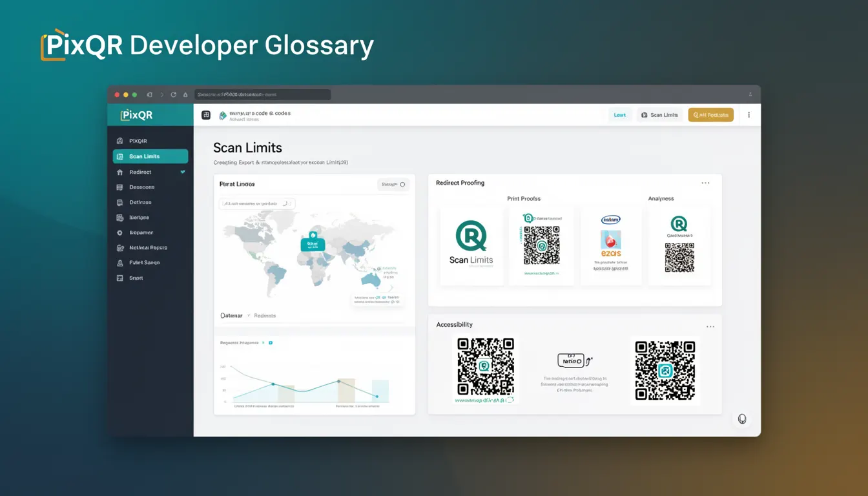Click the gold search button in the header
Screen dimensions: 868x496
pyautogui.click(x=710, y=115)
